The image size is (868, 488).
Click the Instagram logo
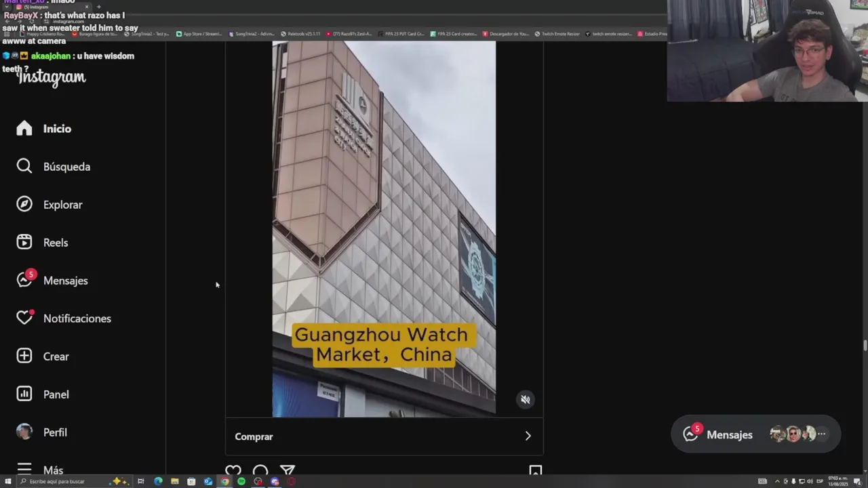tap(52, 78)
